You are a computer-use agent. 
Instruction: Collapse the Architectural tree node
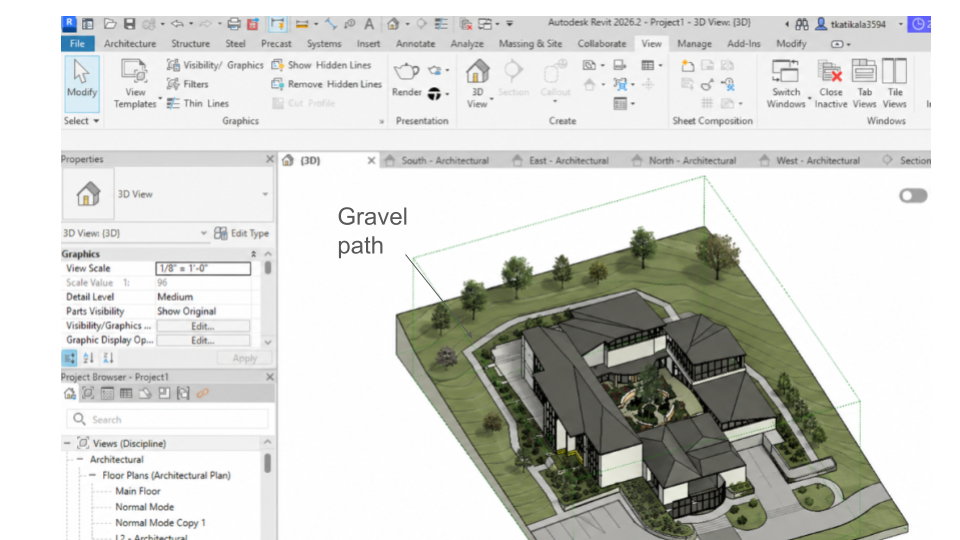(x=80, y=459)
